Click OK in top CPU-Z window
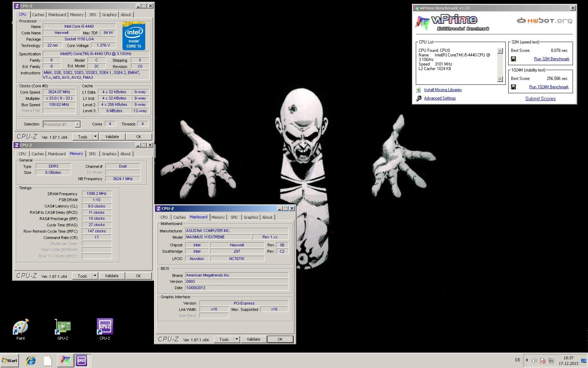Viewport: 588px width, 368px height. pyautogui.click(x=139, y=137)
